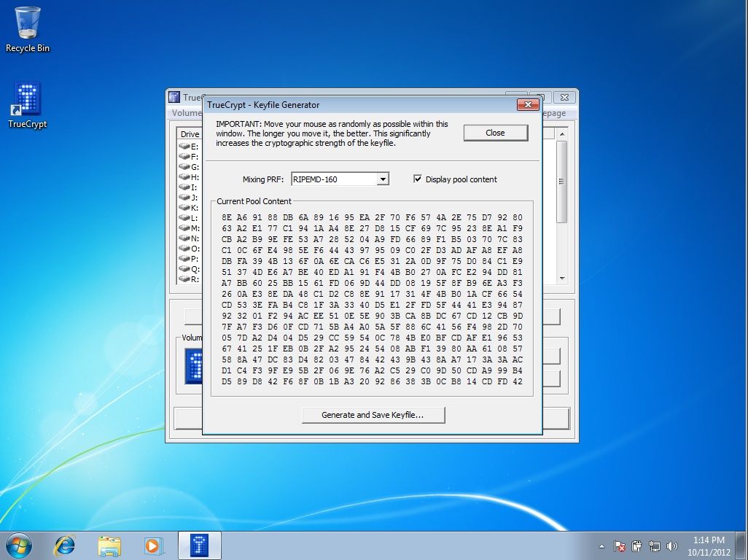Click drive list scrollbar down arrow
The height and width of the screenshot is (560, 748).
point(562,278)
